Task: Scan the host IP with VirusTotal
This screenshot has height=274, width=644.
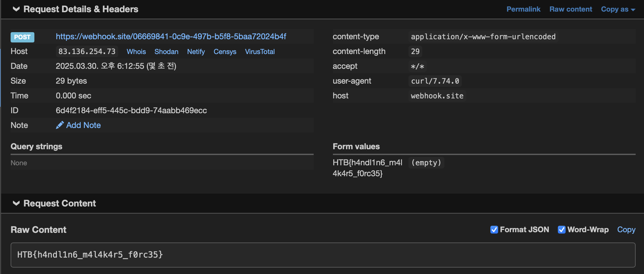Action: click(260, 51)
